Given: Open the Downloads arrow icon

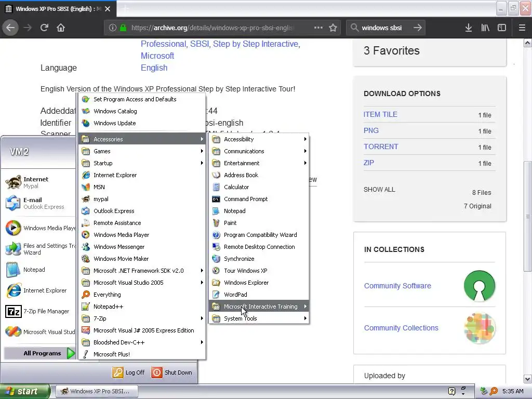Looking at the screenshot, I should pos(469,28).
